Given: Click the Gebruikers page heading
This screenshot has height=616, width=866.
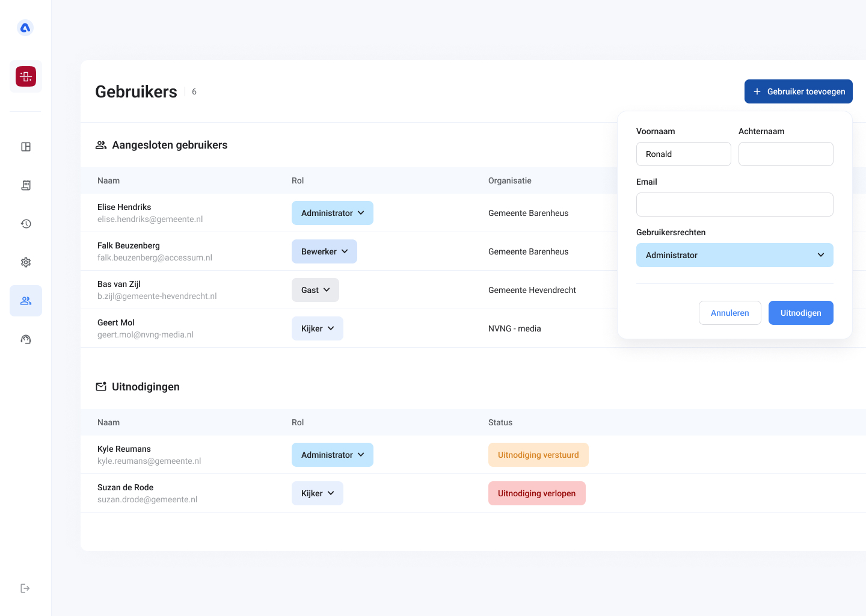Looking at the screenshot, I should coord(136,91).
